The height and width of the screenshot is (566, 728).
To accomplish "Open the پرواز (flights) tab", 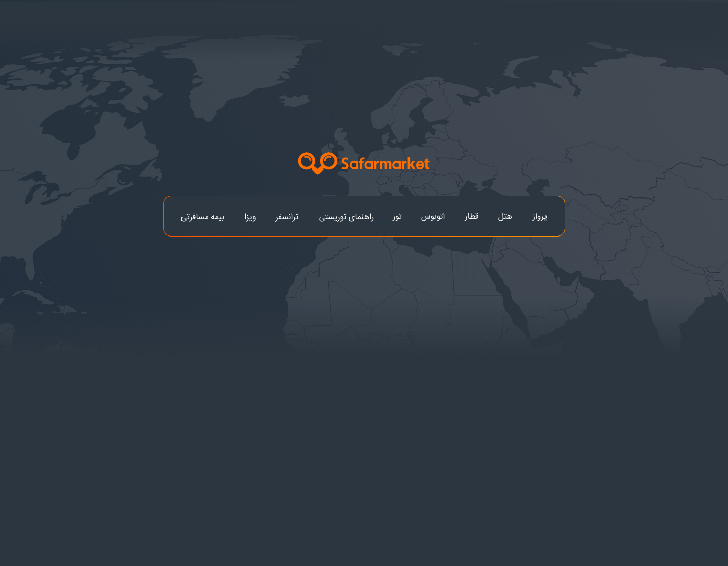I will [x=539, y=217].
